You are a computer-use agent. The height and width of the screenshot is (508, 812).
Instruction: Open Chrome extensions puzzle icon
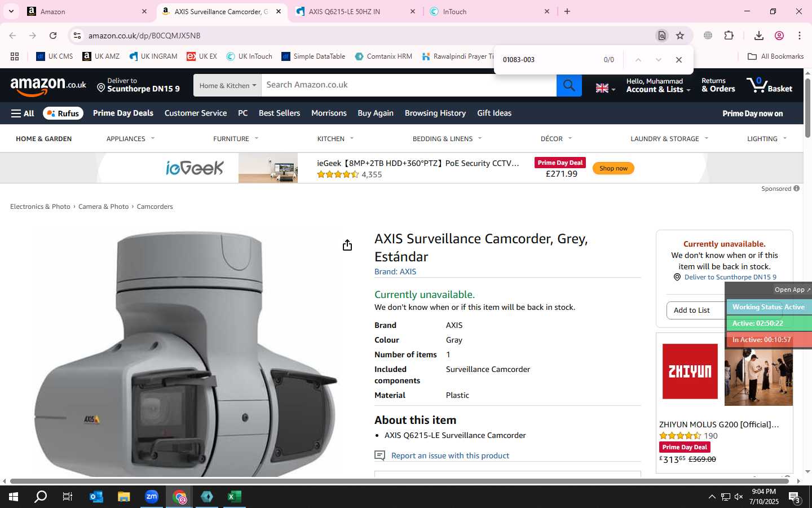click(x=729, y=36)
